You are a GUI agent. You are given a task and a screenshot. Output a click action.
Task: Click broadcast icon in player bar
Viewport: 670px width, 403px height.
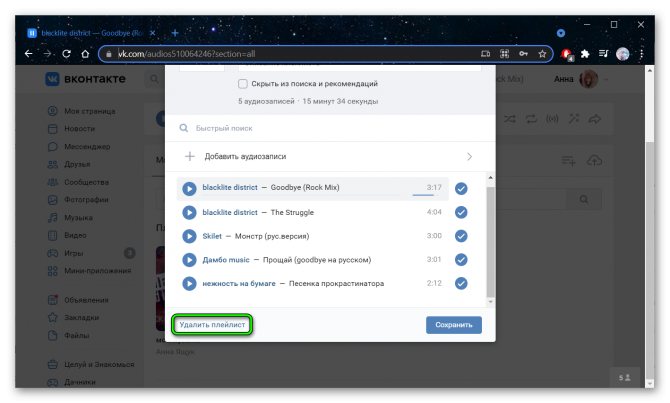tap(552, 119)
